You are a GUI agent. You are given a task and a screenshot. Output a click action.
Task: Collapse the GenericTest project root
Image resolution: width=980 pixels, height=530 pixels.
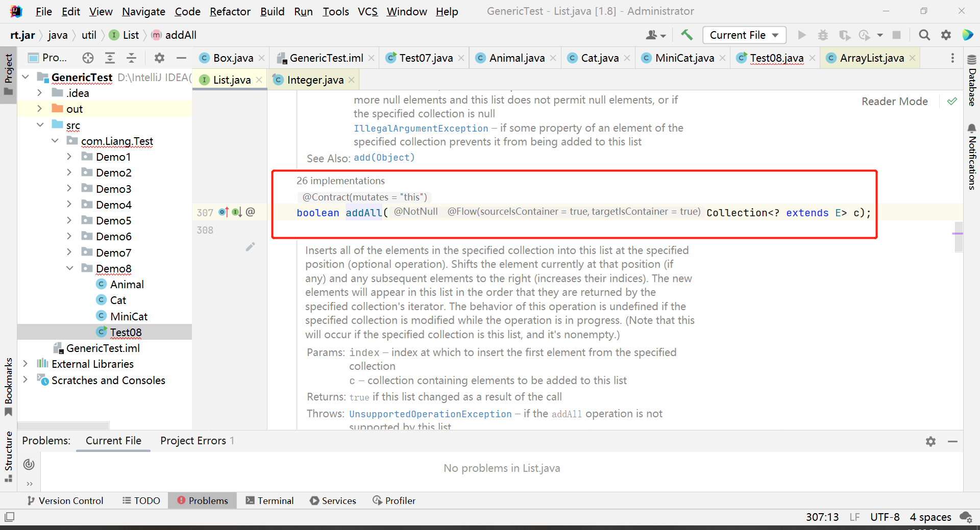pos(26,77)
